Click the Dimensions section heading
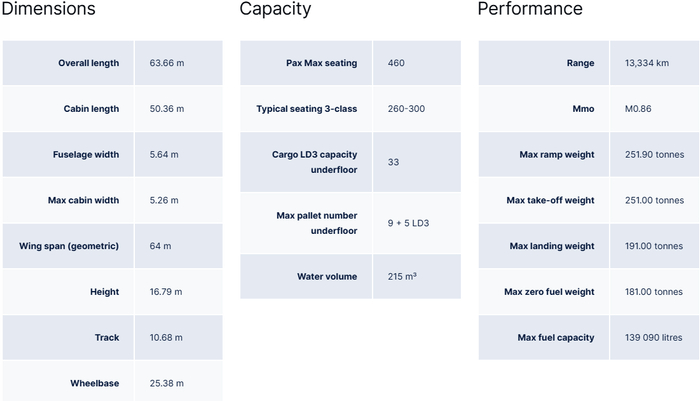 click(x=48, y=10)
